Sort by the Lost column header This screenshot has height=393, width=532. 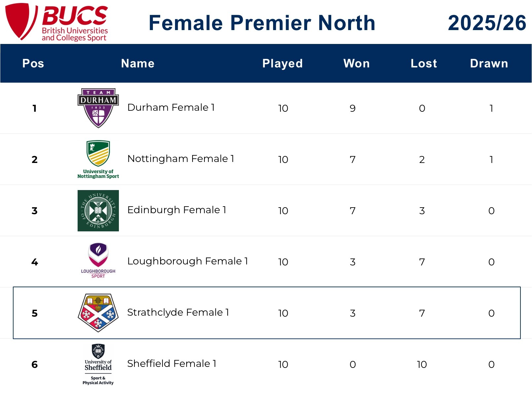424,63
